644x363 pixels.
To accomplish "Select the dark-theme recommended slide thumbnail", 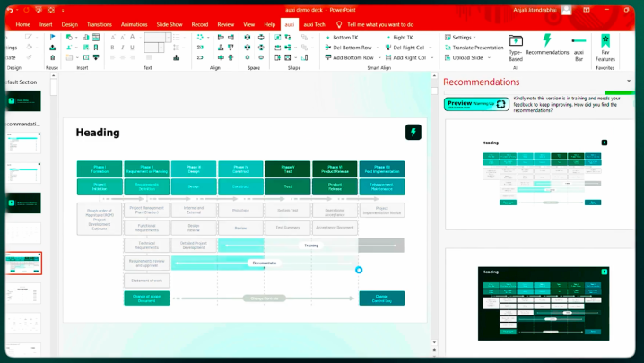I will 544,303.
